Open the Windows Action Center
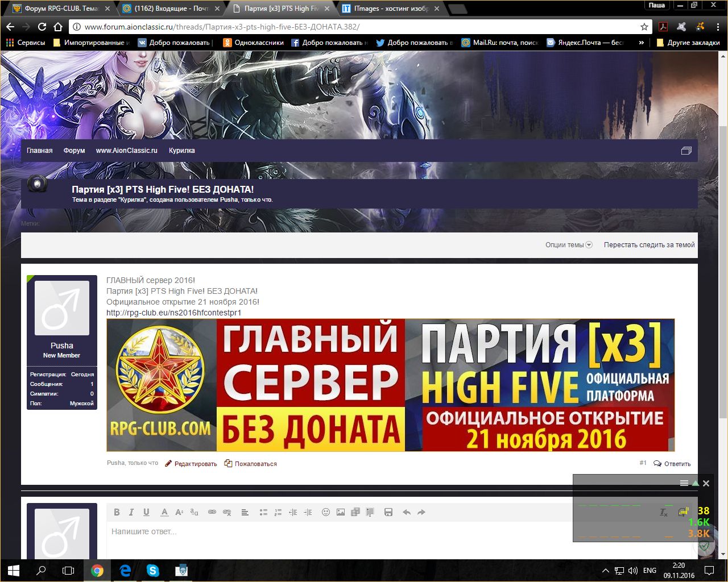Viewport: 728px width, 582px height. point(709,570)
